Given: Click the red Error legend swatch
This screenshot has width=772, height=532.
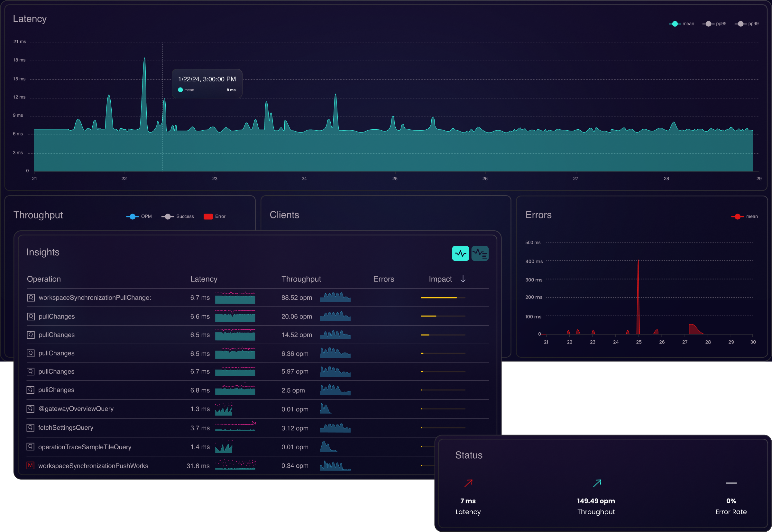Looking at the screenshot, I should pyautogui.click(x=208, y=216).
